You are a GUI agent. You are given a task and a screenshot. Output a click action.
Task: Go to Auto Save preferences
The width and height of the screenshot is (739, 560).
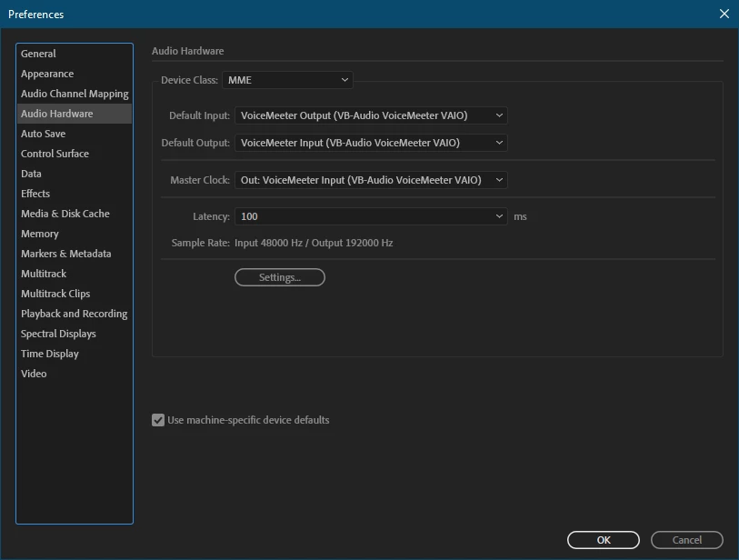74,134
